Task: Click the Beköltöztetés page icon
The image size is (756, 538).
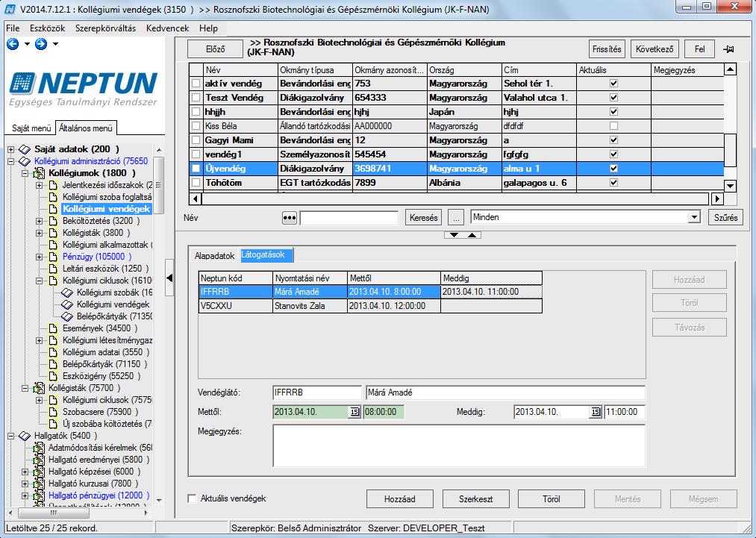Action: pos(54,221)
